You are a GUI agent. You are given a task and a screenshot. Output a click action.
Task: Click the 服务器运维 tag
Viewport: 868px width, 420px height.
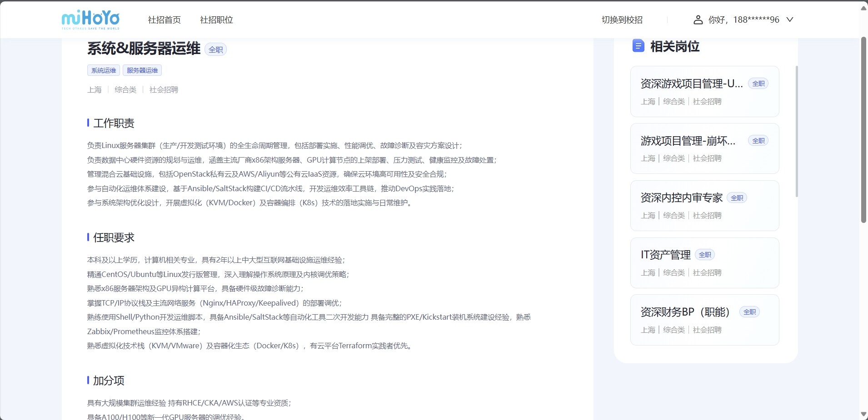tap(142, 70)
